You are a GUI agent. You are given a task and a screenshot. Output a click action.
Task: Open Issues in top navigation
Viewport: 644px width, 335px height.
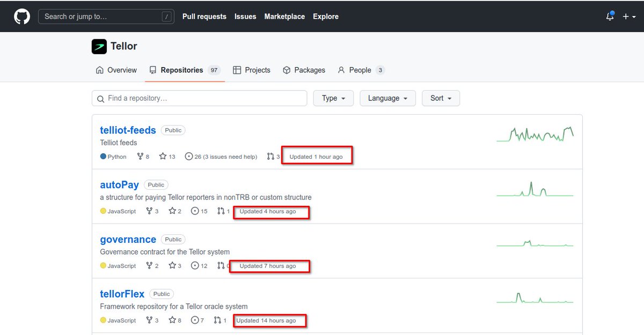click(x=245, y=17)
